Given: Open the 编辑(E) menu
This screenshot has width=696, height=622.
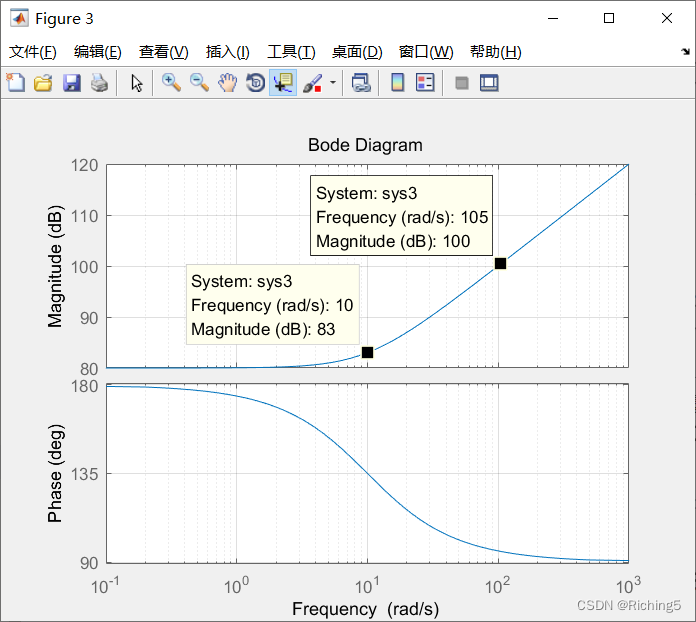Looking at the screenshot, I should click(97, 52).
